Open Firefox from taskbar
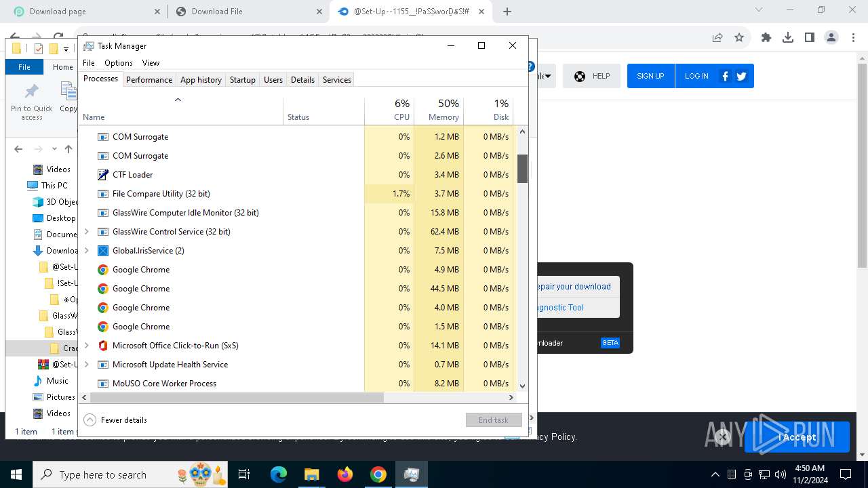The image size is (868, 488). (x=345, y=474)
